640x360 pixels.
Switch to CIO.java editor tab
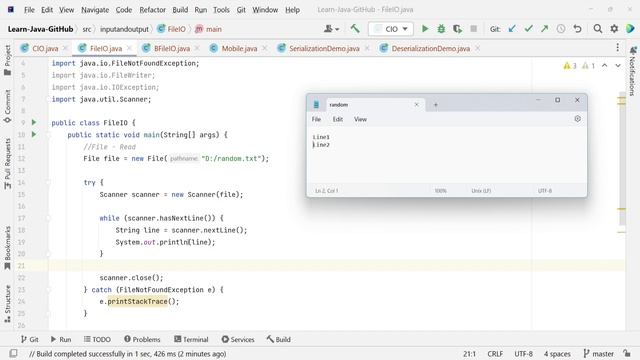click(x=45, y=48)
